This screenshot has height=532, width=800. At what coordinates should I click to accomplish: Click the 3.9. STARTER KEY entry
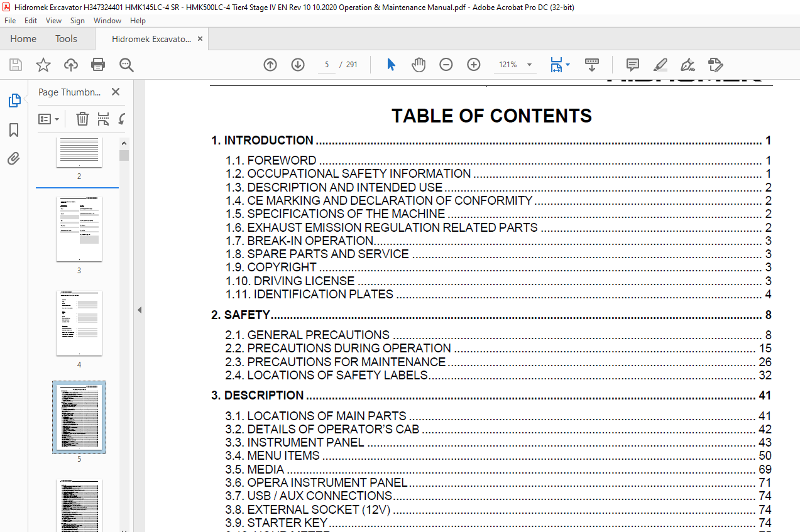[x=498, y=523]
